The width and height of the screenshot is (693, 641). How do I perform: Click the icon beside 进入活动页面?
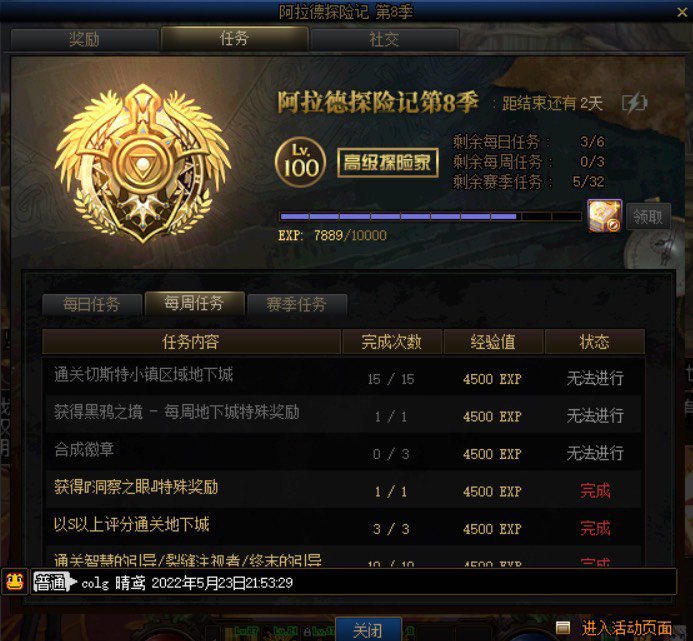[563, 627]
